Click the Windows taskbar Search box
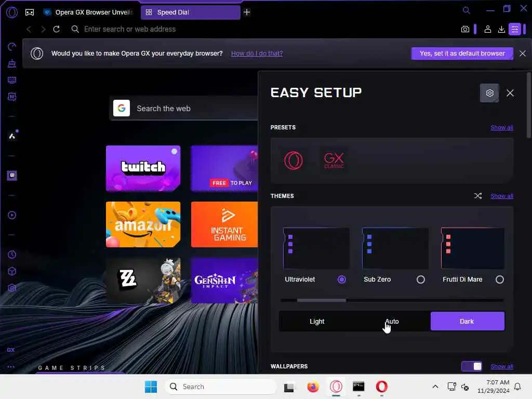 tap(221, 387)
